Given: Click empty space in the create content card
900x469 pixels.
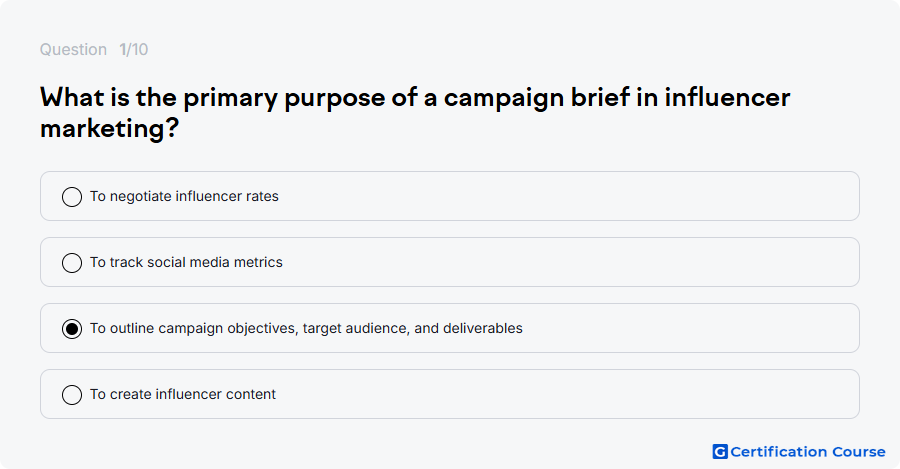Looking at the screenshot, I should (x=568, y=394).
